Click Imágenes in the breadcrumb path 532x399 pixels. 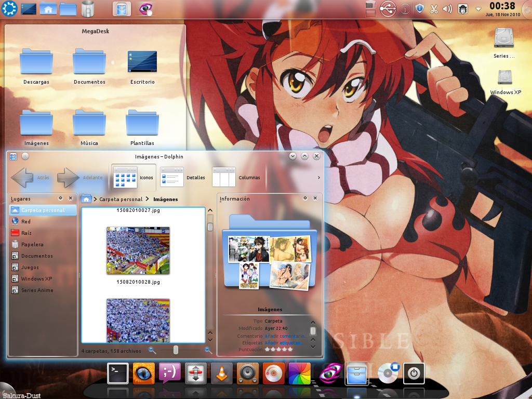166,199
